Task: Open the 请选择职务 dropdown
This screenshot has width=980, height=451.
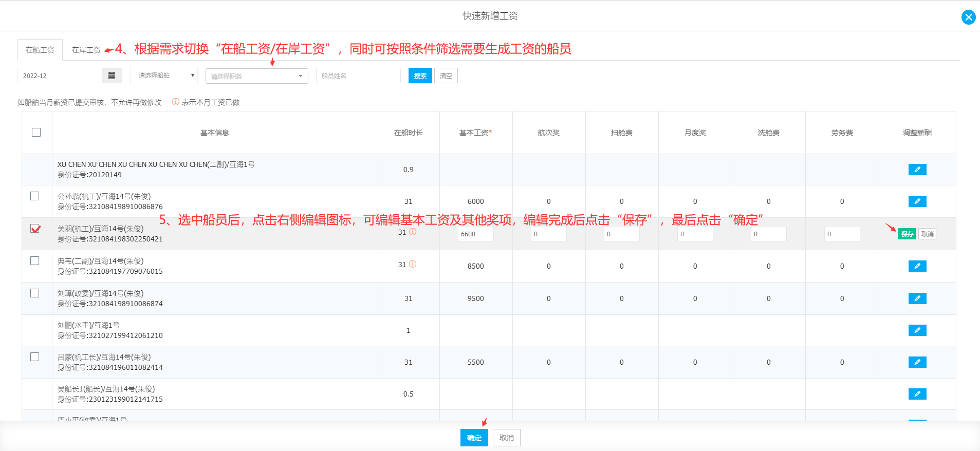Action: click(x=257, y=76)
